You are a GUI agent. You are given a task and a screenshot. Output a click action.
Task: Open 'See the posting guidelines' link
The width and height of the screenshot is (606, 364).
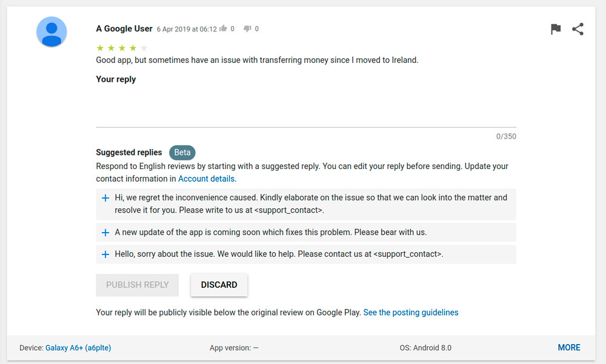pos(410,313)
